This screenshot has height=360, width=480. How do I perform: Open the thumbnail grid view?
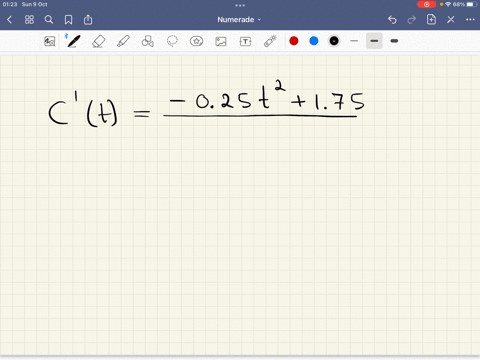(29, 20)
